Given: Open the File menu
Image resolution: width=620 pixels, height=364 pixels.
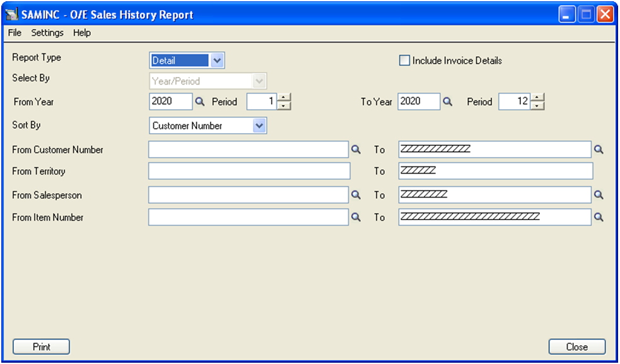Looking at the screenshot, I should (x=15, y=33).
